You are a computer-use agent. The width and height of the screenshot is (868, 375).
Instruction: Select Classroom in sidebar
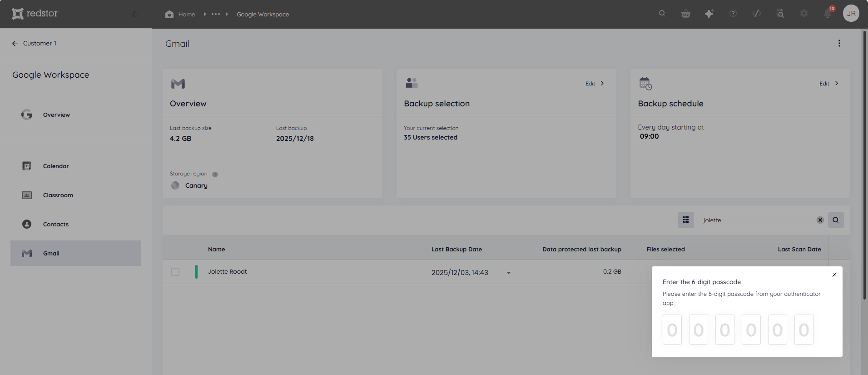58,195
